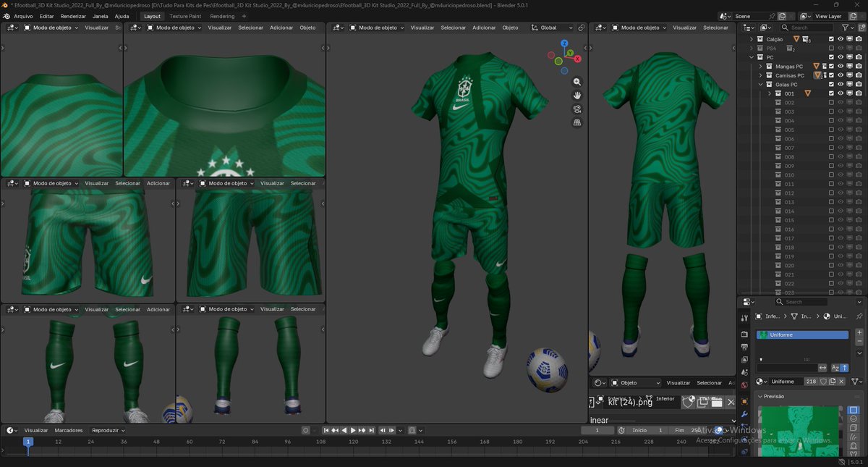Viewport: 868px width, 467px height.
Task: Duplicate the Uniforme material
Action: (832, 382)
